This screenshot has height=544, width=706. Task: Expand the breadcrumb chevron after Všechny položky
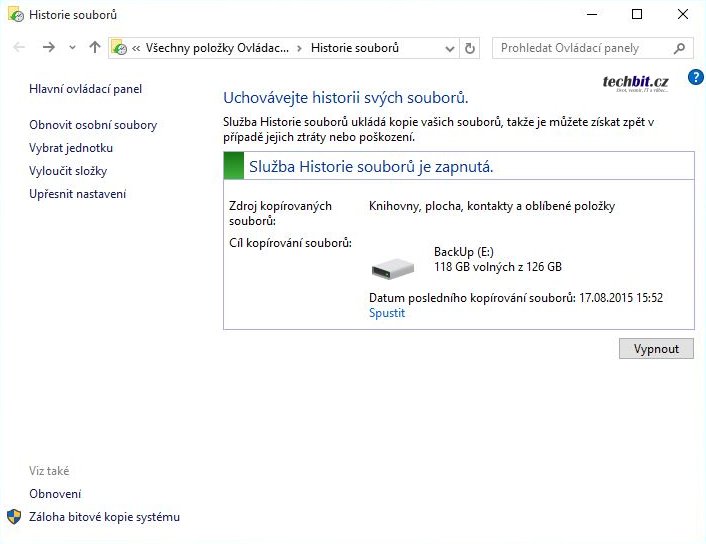pos(299,48)
